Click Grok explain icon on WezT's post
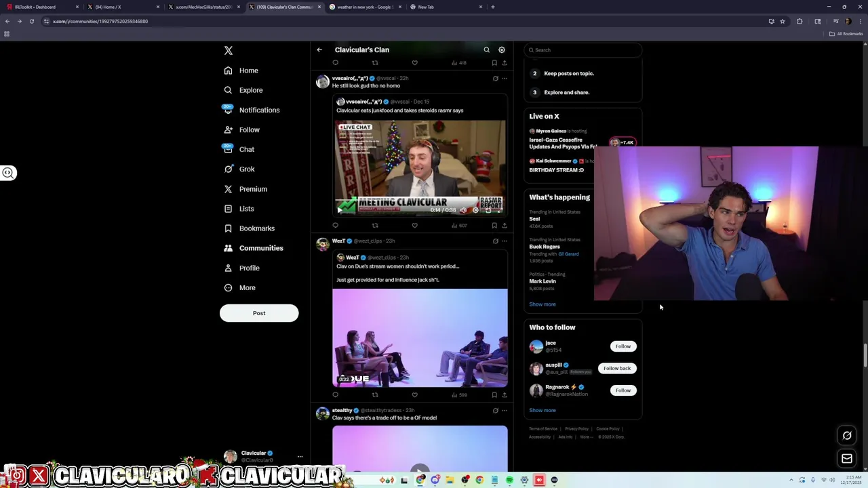 tap(495, 241)
